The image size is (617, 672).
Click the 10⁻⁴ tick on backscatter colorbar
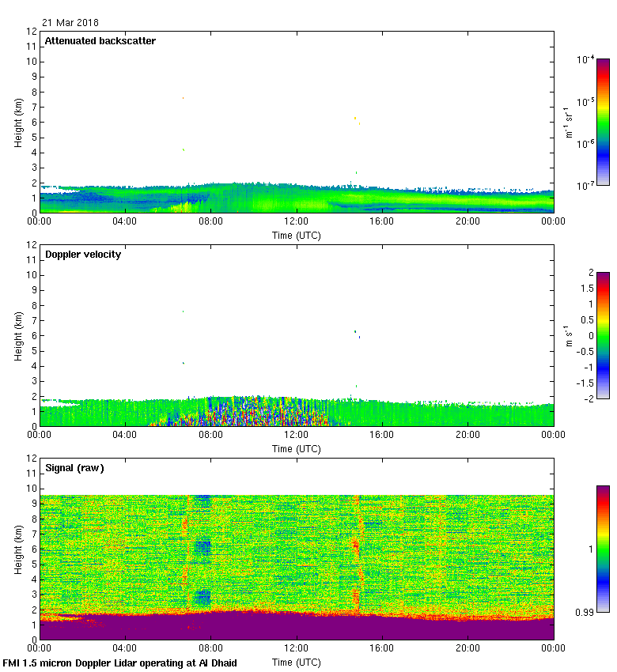585,59
